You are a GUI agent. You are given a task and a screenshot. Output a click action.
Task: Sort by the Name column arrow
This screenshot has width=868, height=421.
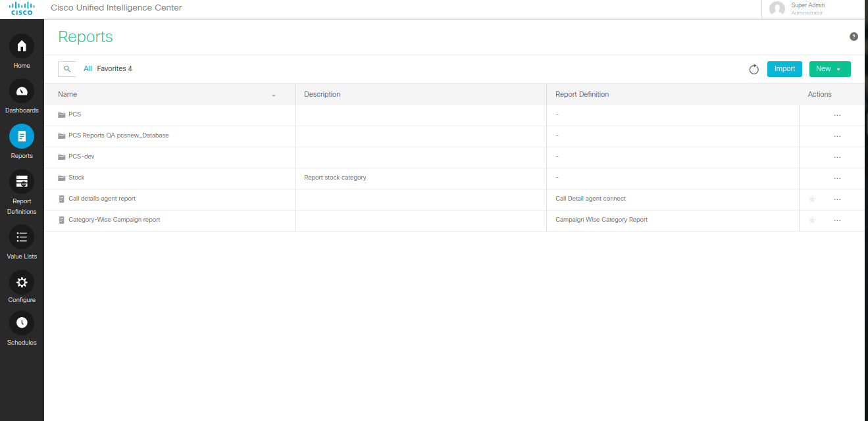[x=274, y=95]
